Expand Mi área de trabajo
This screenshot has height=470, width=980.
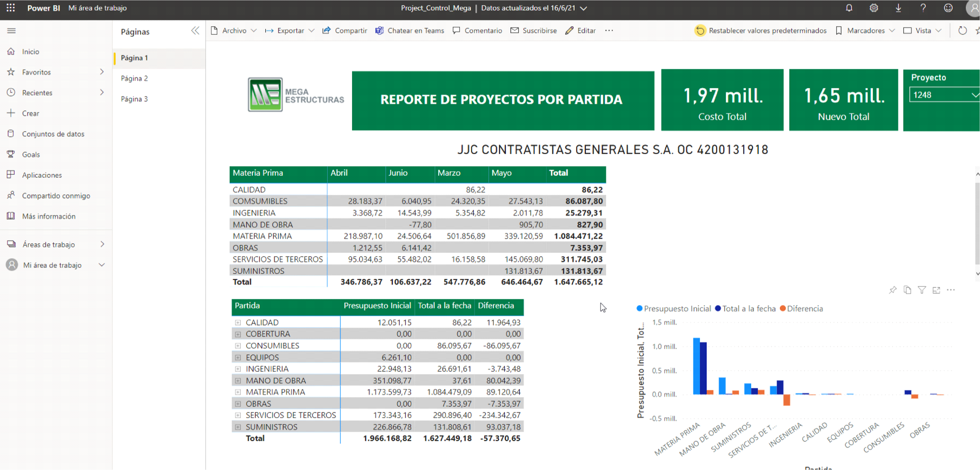pyautogui.click(x=102, y=265)
